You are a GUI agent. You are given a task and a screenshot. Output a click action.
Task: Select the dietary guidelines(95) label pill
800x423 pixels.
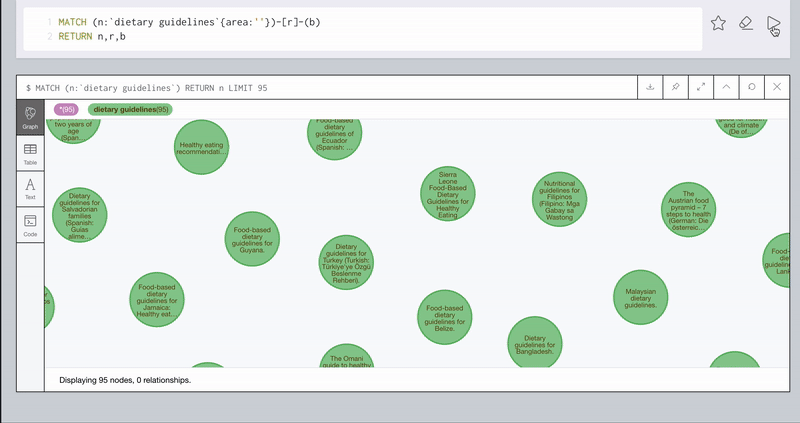(x=131, y=110)
